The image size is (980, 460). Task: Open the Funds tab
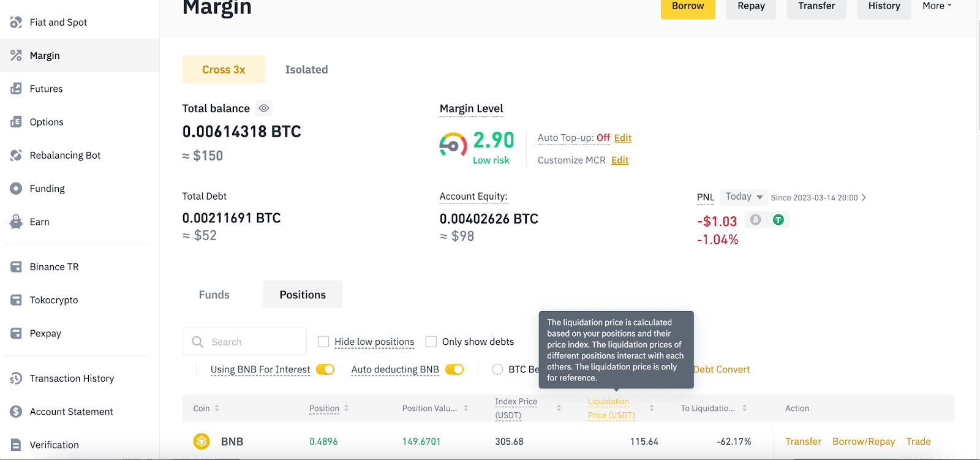coord(214,295)
